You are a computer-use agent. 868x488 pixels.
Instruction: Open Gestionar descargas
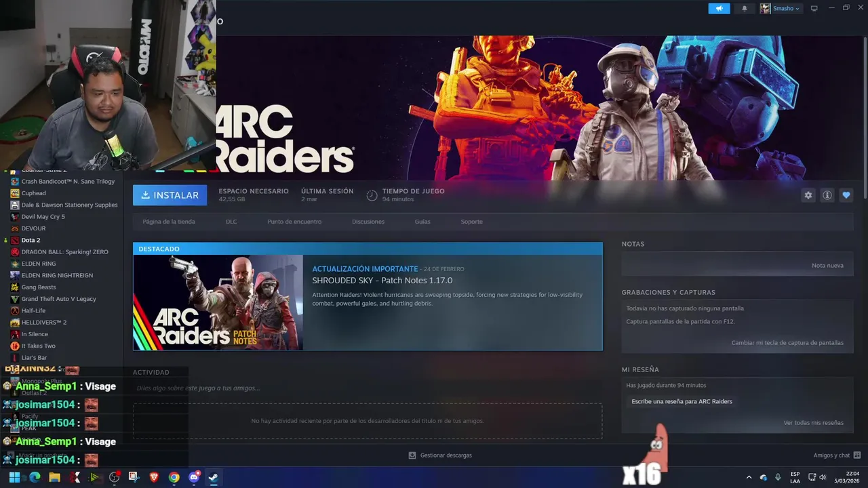click(x=440, y=455)
